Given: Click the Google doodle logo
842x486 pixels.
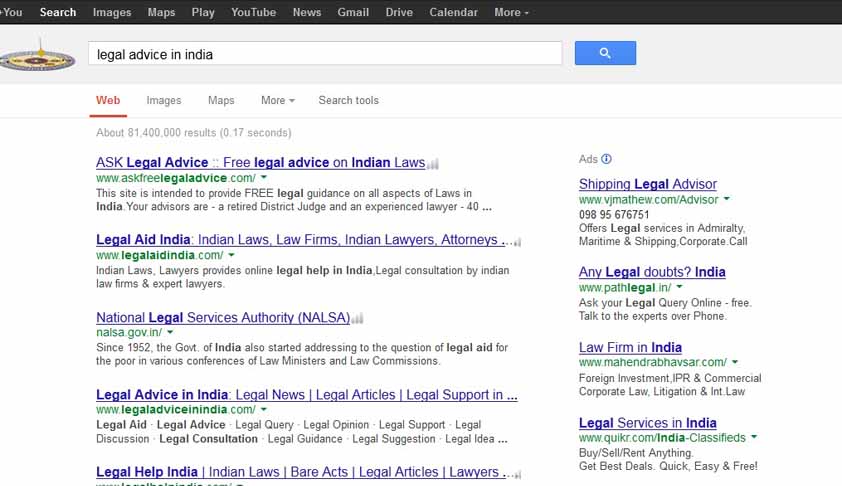Looking at the screenshot, I should 37,56.
